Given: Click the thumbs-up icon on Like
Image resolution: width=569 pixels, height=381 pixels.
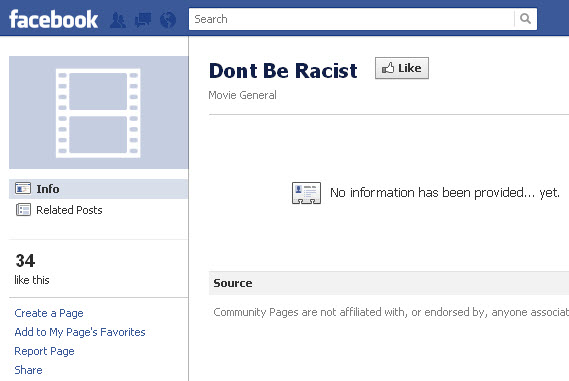Looking at the screenshot, I should click(x=388, y=68).
